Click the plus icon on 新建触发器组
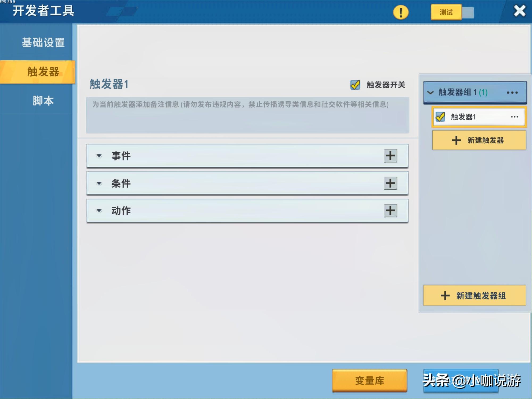The image size is (532, 399). [x=444, y=296]
